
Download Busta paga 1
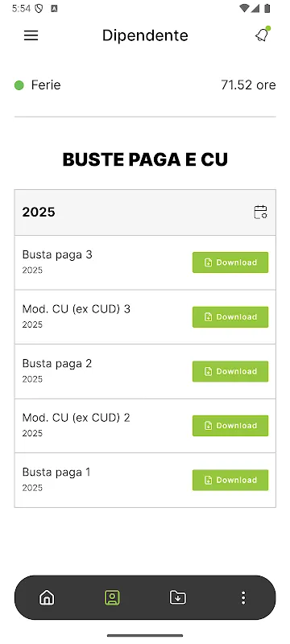tap(230, 480)
